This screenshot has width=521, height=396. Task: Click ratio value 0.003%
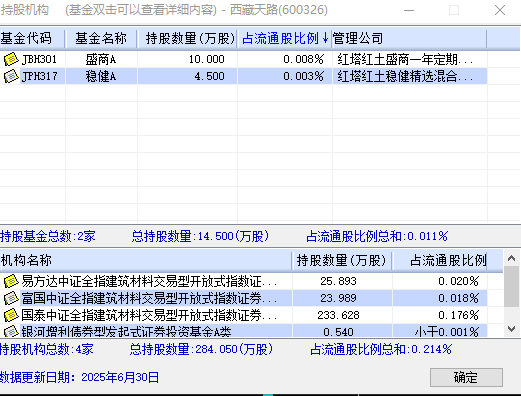pyautogui.click(x=303, y=76)
